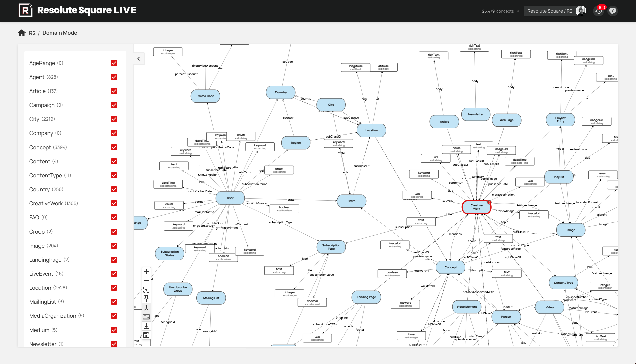Select the Landing Page node
636x364 pixels.
coord(366,297)
